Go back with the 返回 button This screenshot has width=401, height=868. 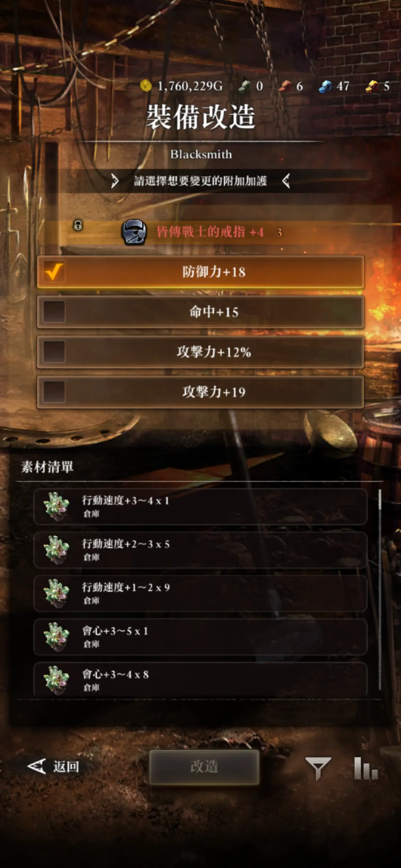pyautogui.click(x=53, y=767)
